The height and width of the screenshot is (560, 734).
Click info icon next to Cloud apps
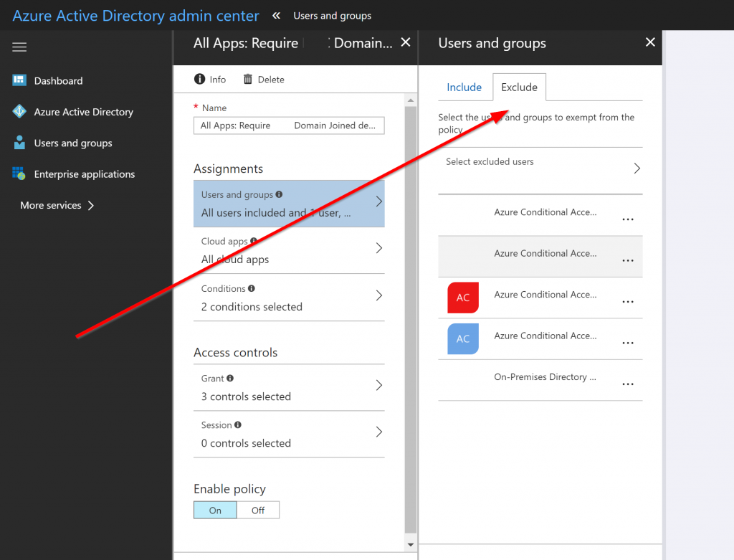[x=253, y=241]
